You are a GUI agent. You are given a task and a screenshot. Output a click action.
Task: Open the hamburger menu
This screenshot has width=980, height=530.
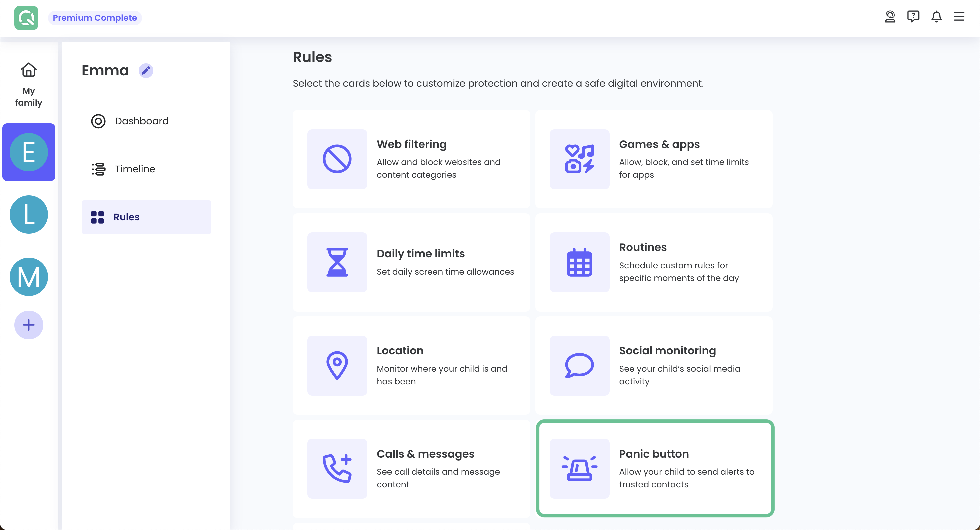[959, 17]
